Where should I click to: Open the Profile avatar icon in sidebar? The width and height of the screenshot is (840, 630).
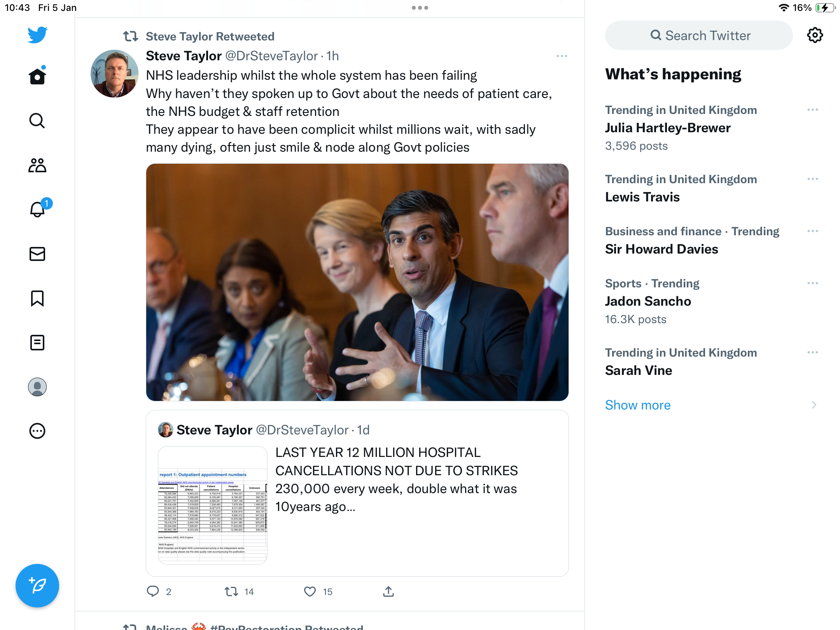tap(37, 387)
